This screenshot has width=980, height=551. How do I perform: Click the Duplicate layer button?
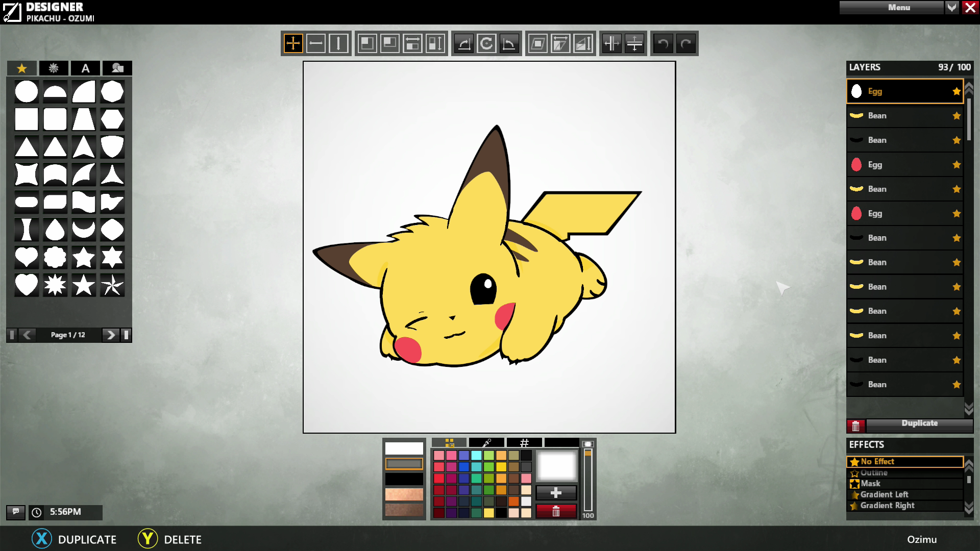tap(919, 423)
